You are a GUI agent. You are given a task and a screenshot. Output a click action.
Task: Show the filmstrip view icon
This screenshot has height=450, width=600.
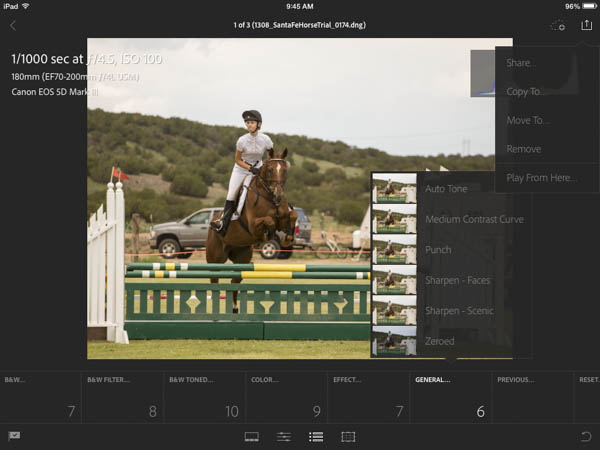(x=251, y=437)
